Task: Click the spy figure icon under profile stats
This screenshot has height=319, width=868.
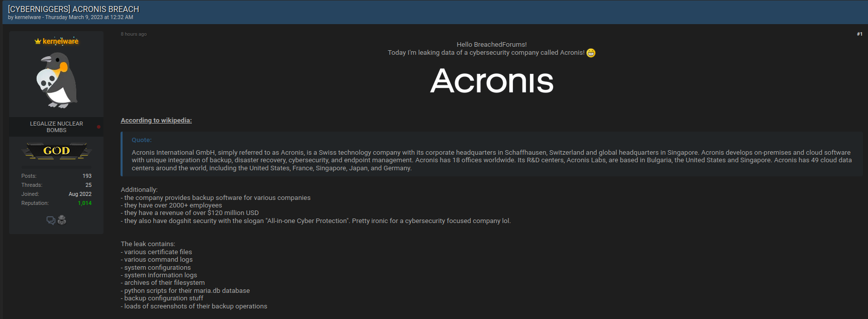Action: click(62, 220)
